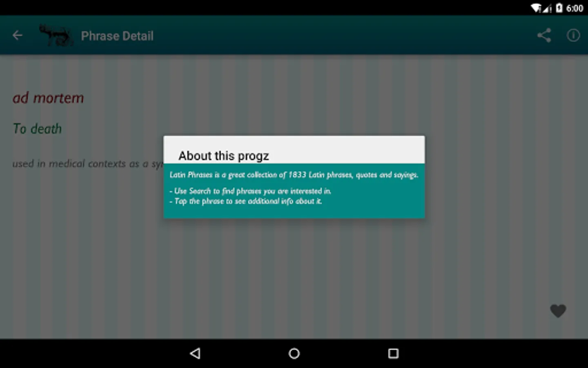The image size is (588, 368).
Task: Select the phrase 'ad mortem'
Action: [x=48, y=98]
